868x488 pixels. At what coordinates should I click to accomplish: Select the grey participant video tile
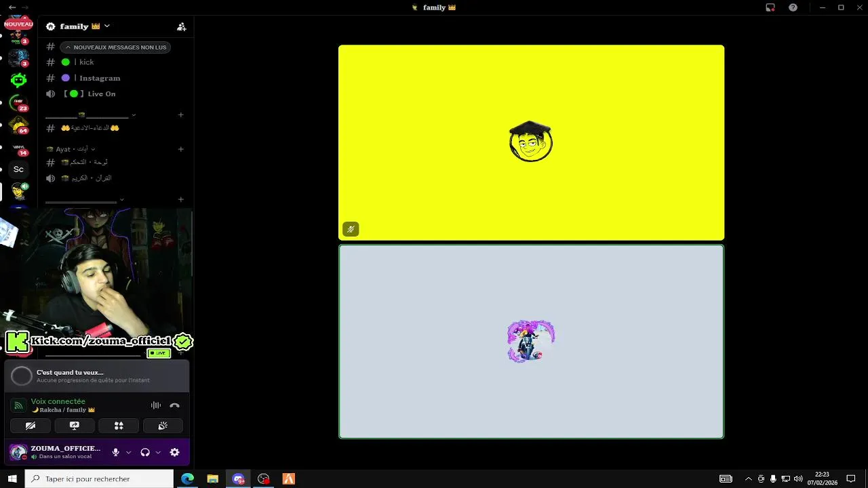click(531, 342)
